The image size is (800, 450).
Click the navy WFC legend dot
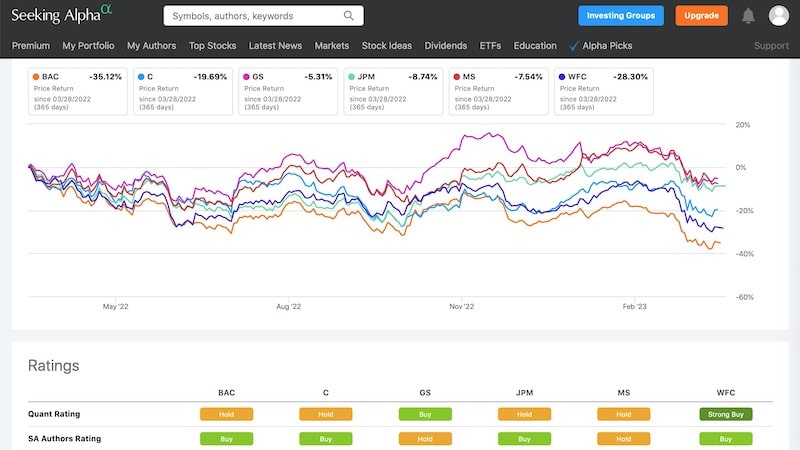click(x=562, y=77)
